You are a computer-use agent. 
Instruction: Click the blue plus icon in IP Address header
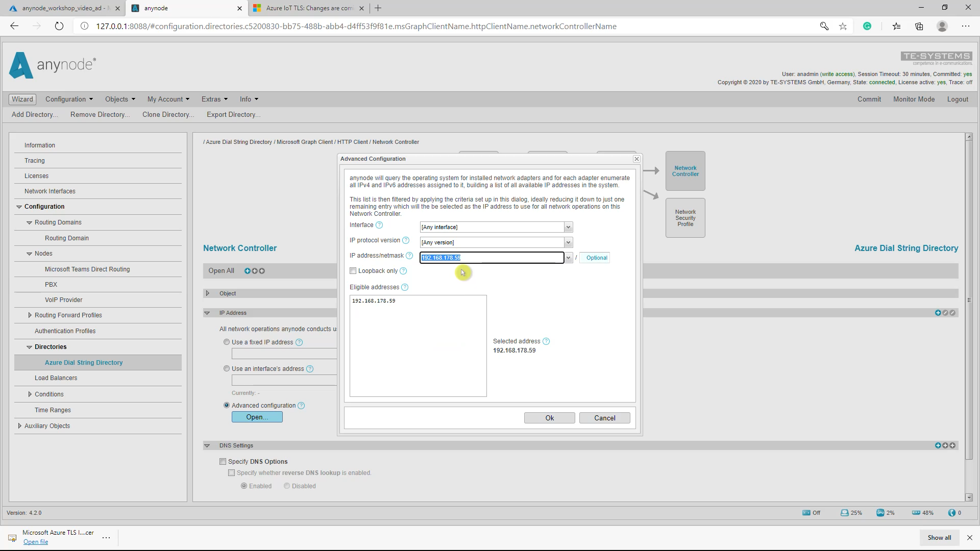[x=938, y=313]
